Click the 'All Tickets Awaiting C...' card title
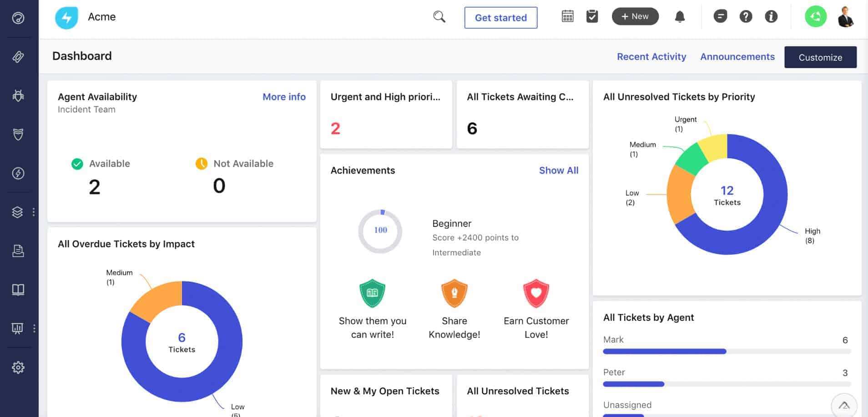Viewport: 868px width, 417px height. [520, 97]
